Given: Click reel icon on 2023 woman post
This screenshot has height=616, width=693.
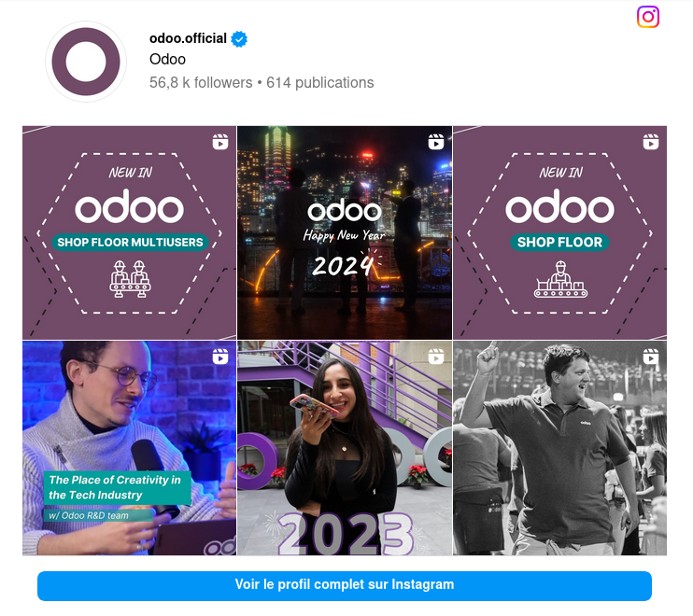Looking at the screenshot, I should [x=436, y=357].
